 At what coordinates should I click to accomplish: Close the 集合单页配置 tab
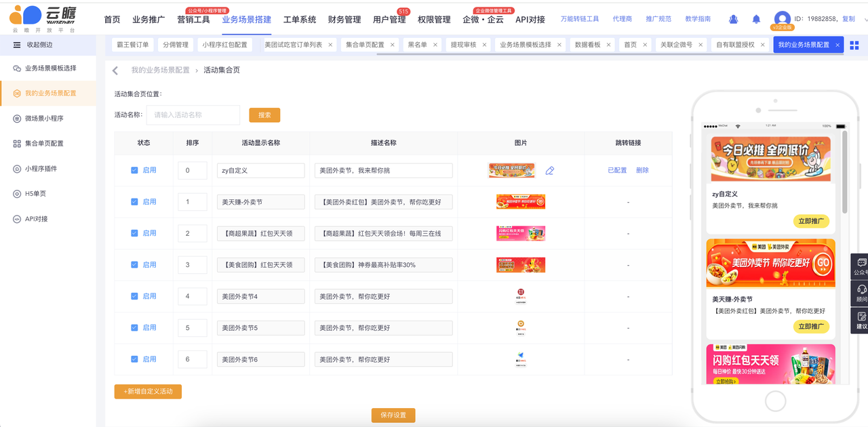pyautogui.click(x=392, y=45)
